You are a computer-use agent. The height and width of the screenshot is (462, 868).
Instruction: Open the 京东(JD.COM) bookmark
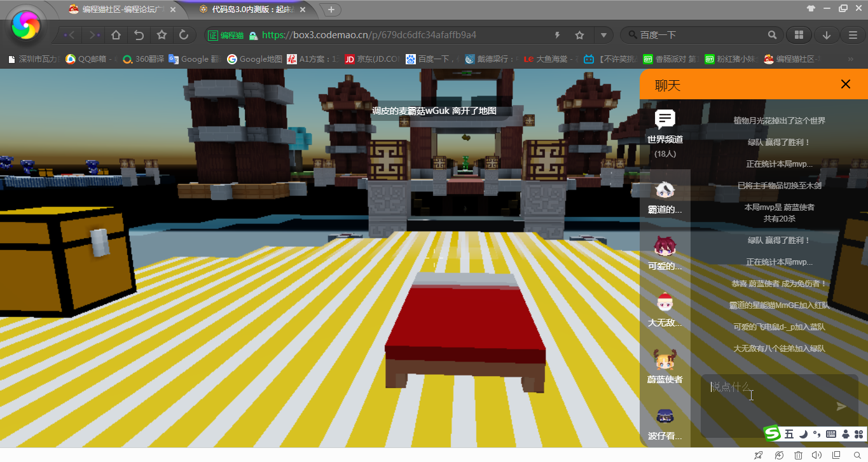(x=372, y=59)
